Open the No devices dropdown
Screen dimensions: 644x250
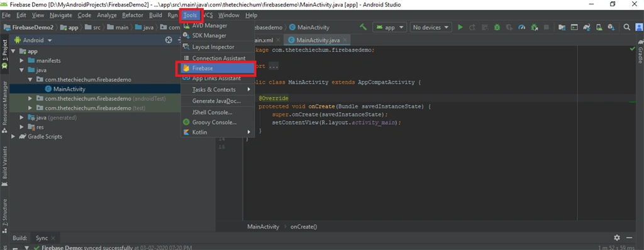[431, 28]
